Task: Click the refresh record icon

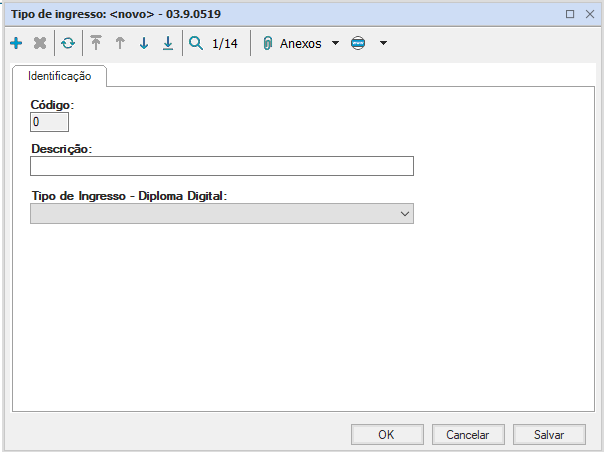Action: [x=68, y=44]
